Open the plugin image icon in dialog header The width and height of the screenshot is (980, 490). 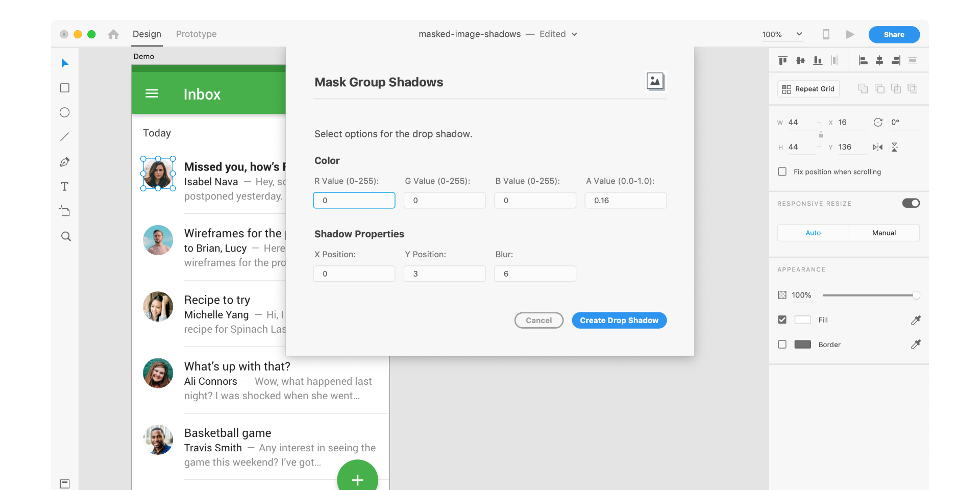(x=655, y=81)
